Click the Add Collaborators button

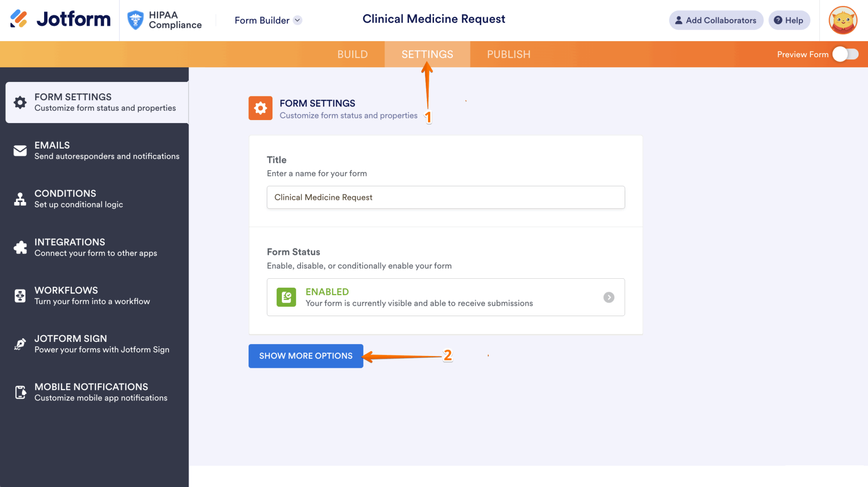pyautogui.click(x=715, y=20)
